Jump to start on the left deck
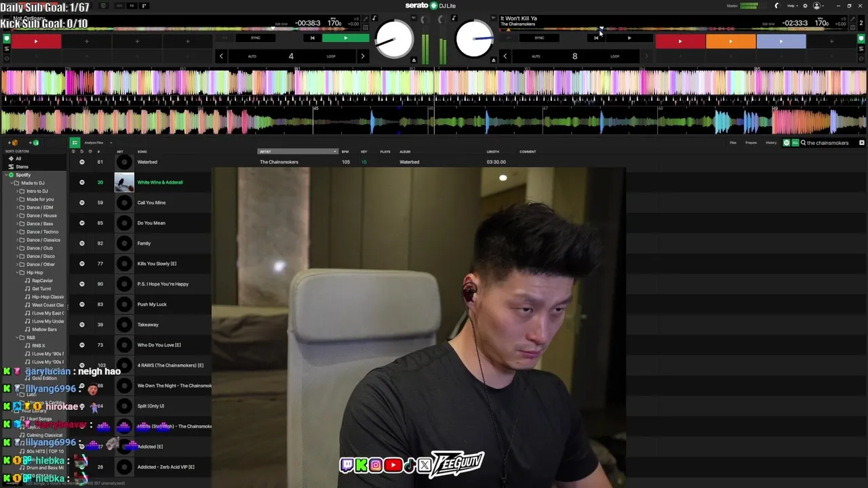This screenshot has width=868, height=488. click(x=312, y=38)
